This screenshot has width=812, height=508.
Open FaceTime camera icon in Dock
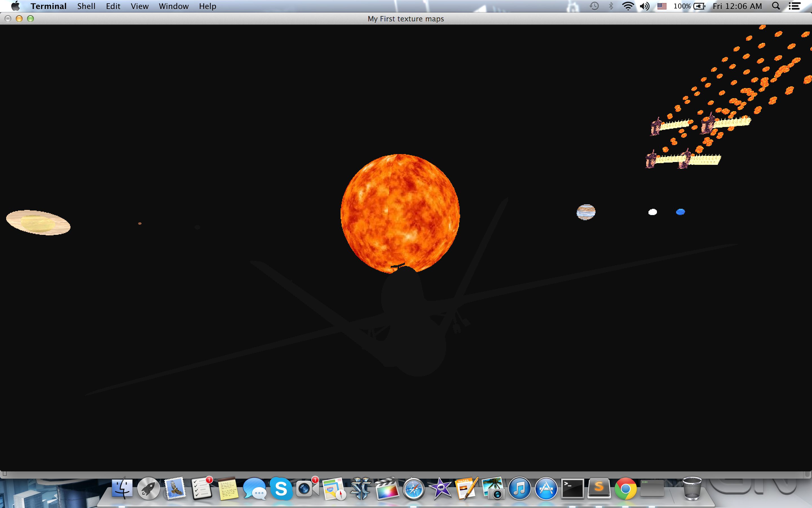[x=307, y=488]
